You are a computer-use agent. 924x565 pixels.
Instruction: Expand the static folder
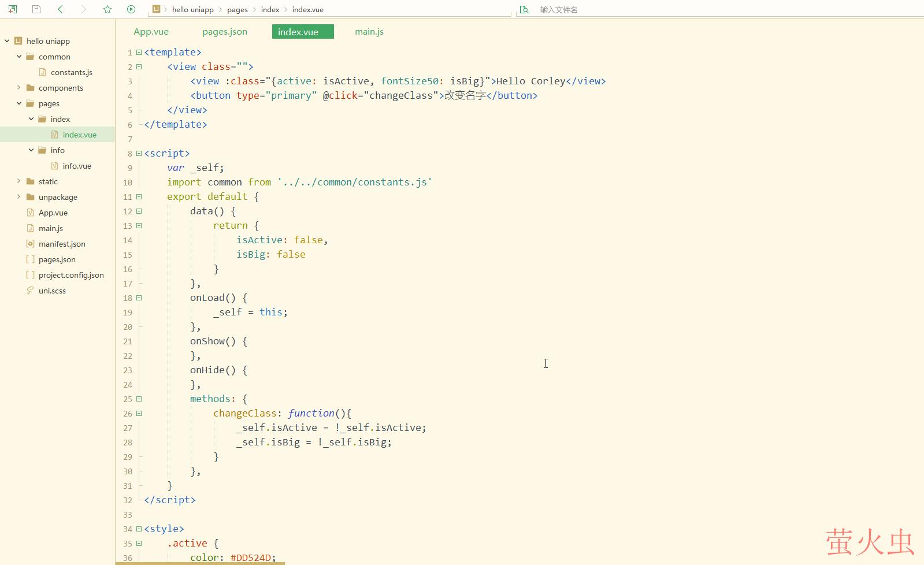(19, 181)
